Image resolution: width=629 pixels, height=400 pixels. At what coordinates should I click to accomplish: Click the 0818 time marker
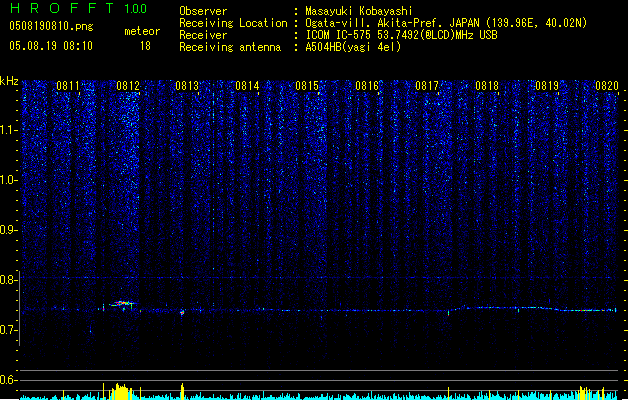pyautogui.click(x=487, y=86)
